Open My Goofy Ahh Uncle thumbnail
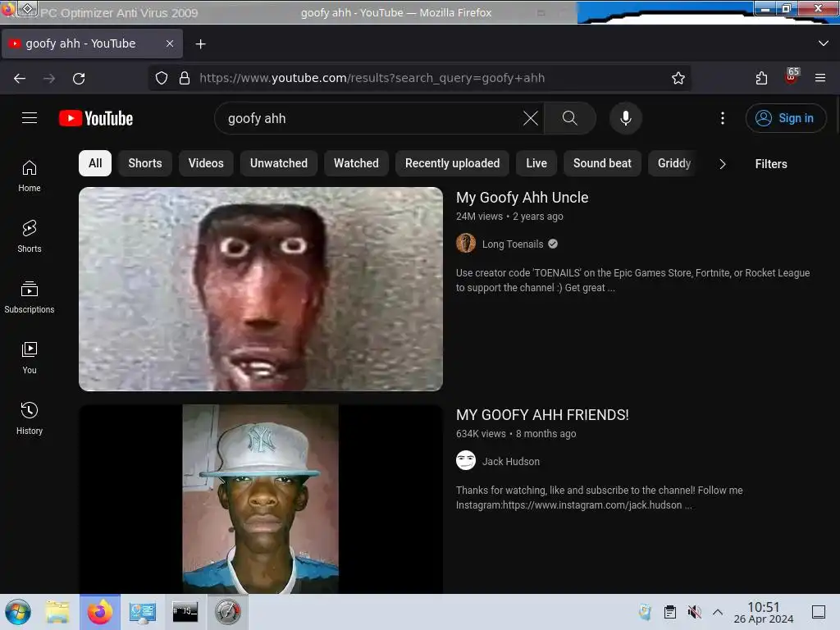The image size is (840, 630). coord(260,290)
